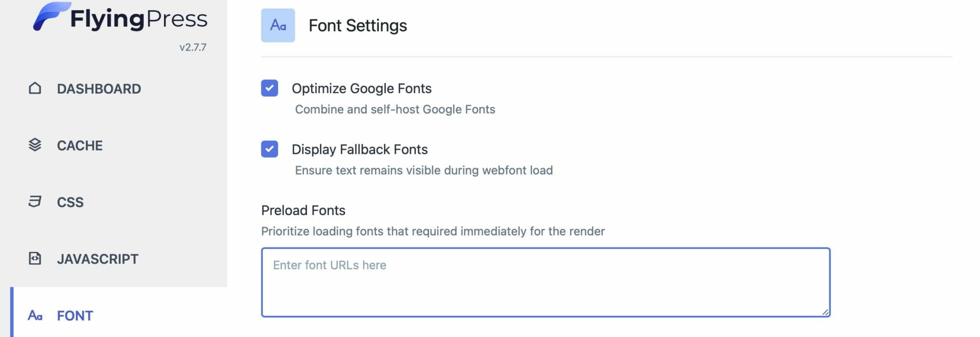The image size is (980, 337).
Task: Click the Optimize Google Fonts label
Action: click(362, 88)
